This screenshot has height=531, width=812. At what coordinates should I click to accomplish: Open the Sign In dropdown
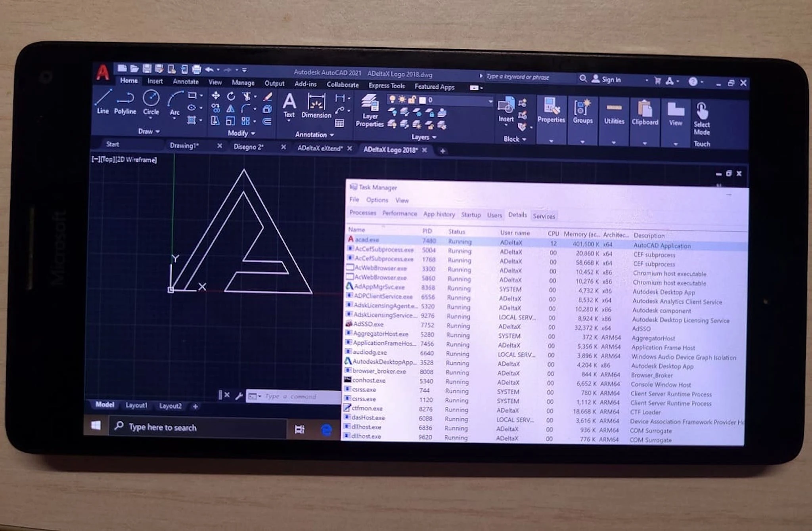647,80
